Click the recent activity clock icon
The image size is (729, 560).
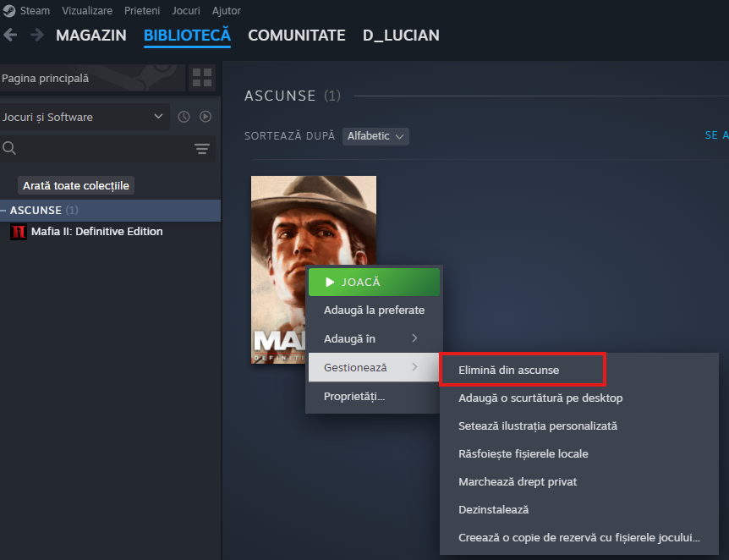(x=184, y=117)
